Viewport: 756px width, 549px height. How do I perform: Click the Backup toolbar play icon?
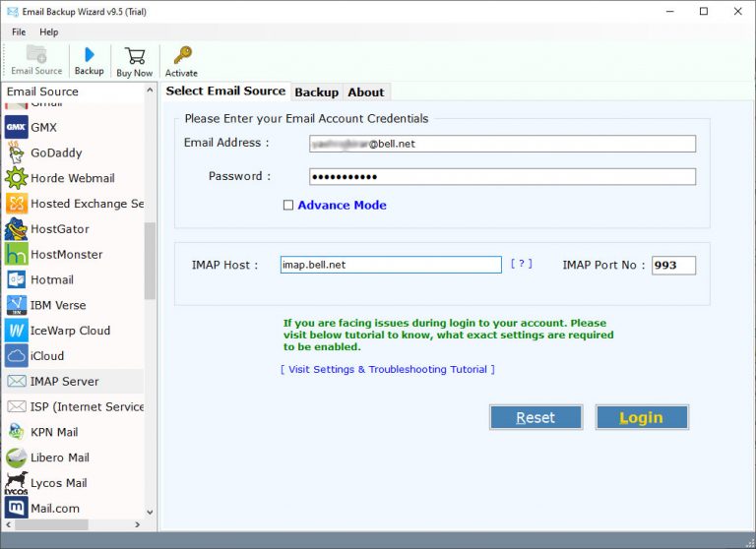tap(90, 54)
